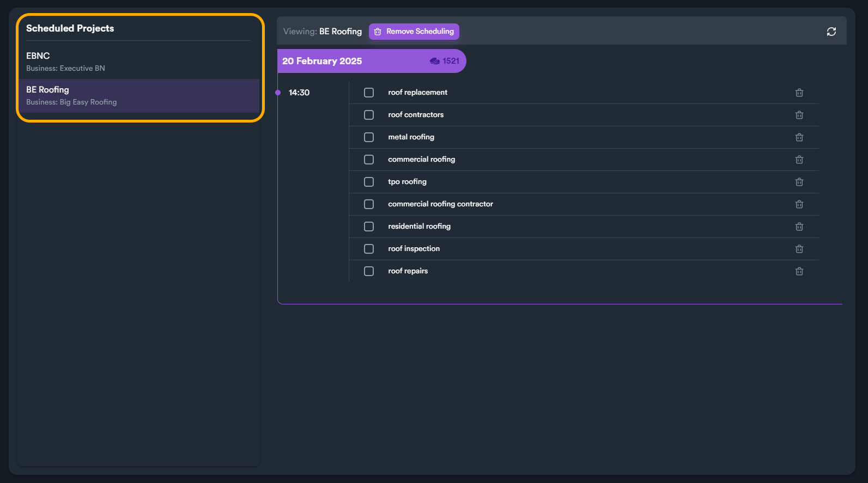Tick the metal roofing checkbox
868x483 pixels.
click(369, 137)
